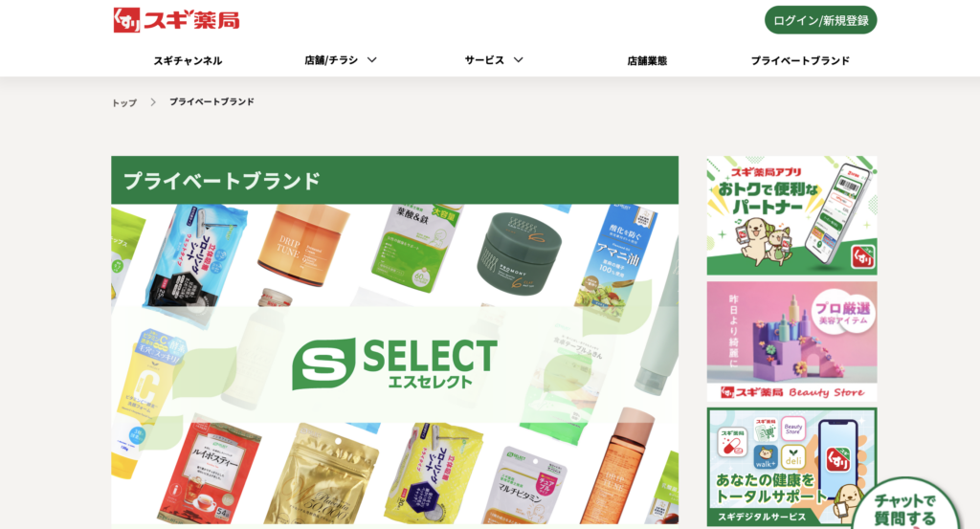Expand the 店舗/チラシ dropdown chevron
Viewport: 980px width, 529px height.
click(372, 60)
